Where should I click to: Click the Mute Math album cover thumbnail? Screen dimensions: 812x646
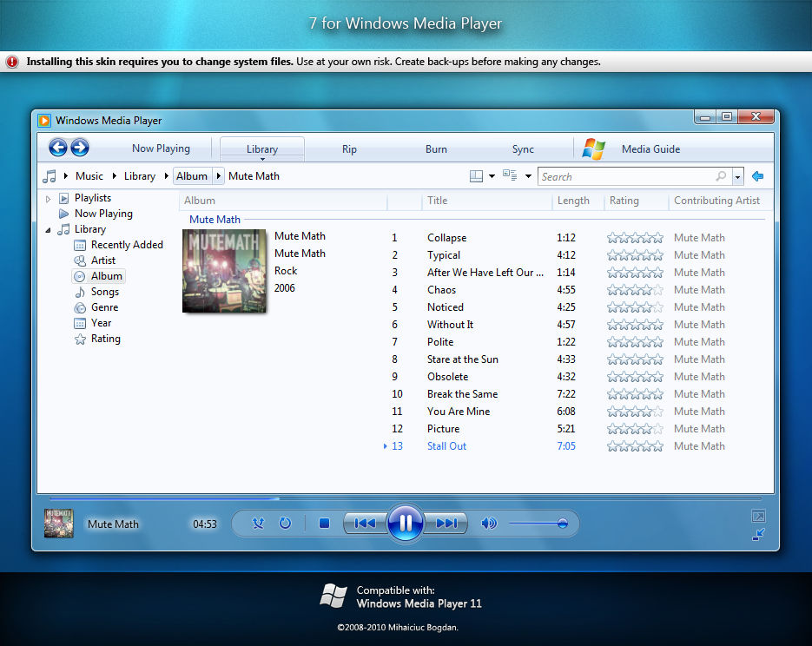[224, 271]
